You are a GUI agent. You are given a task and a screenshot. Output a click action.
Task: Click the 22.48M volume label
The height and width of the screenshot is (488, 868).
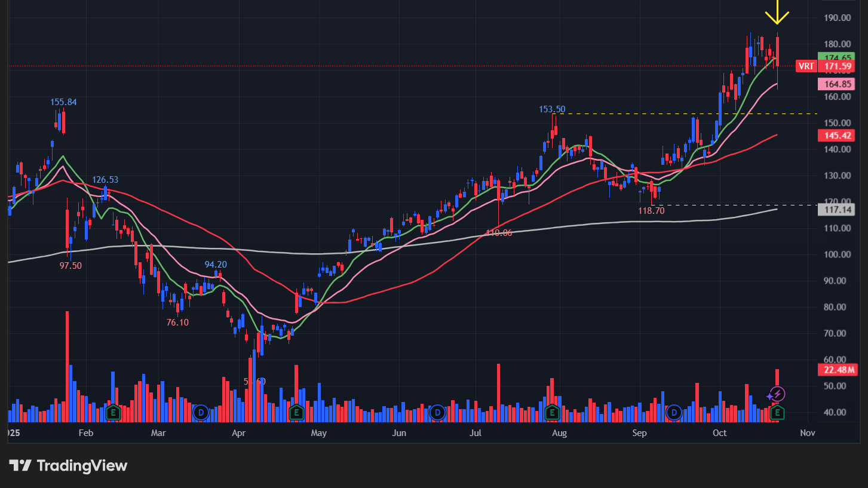[x=837, y=370]
